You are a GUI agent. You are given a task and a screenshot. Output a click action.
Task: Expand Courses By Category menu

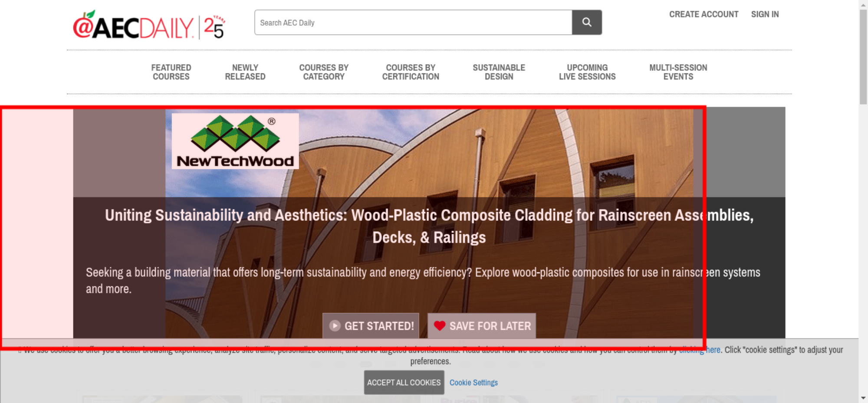324,72
